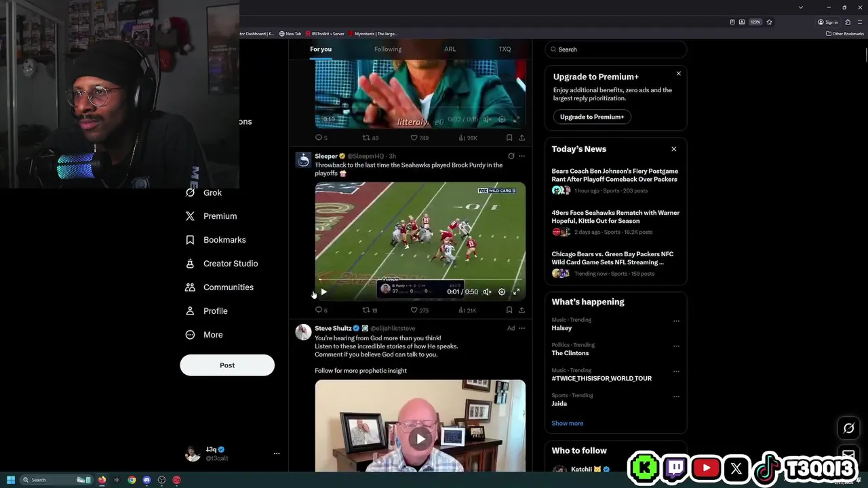
Task: Switch to the For you tab
Action: [x=321, y=49]
